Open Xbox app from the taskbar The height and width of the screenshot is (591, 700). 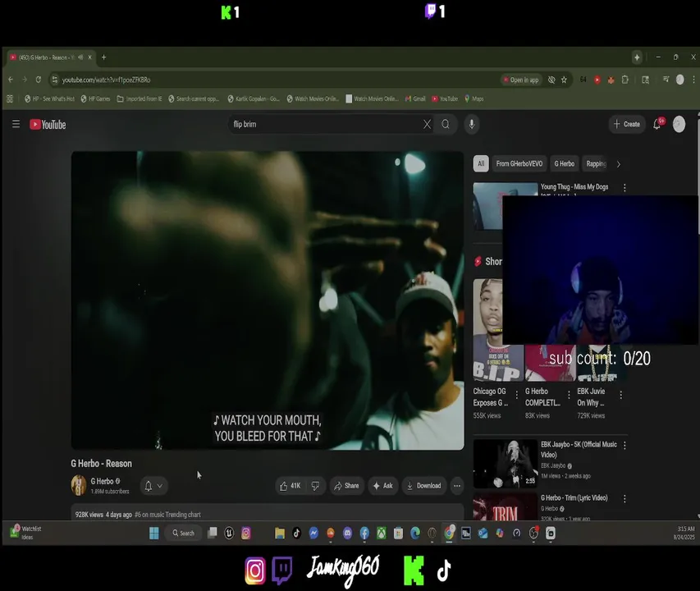(x=382, y=533)
